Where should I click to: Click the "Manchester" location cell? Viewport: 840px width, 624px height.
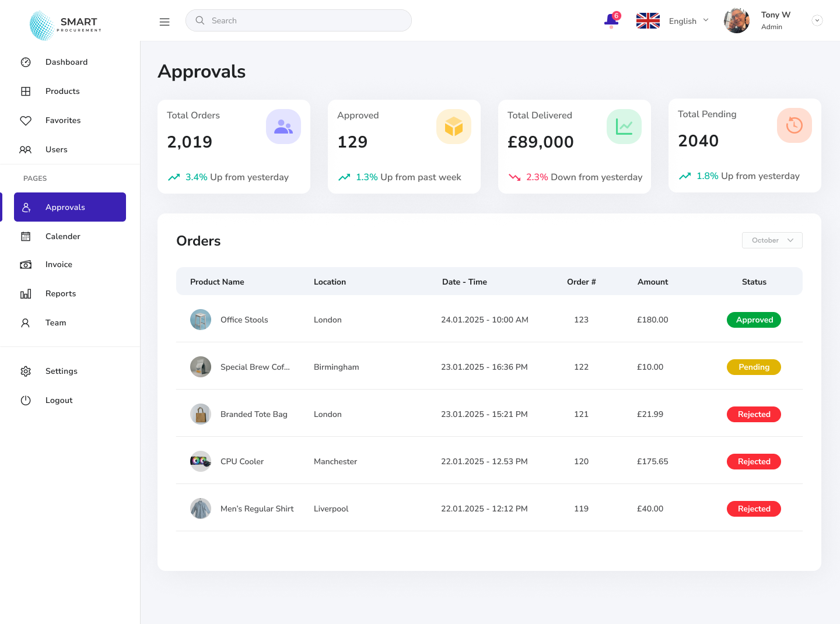(x=335, y=461)
